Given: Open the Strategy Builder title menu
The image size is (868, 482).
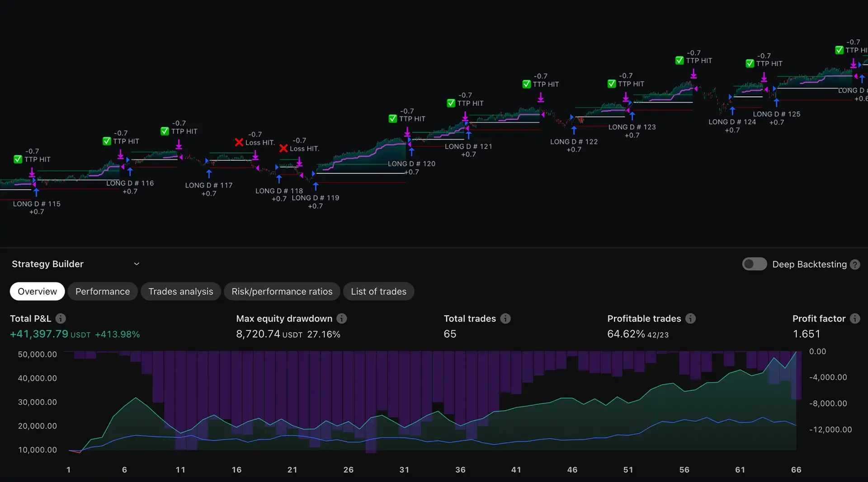Looking at the screenshot, I should [47, 264].
